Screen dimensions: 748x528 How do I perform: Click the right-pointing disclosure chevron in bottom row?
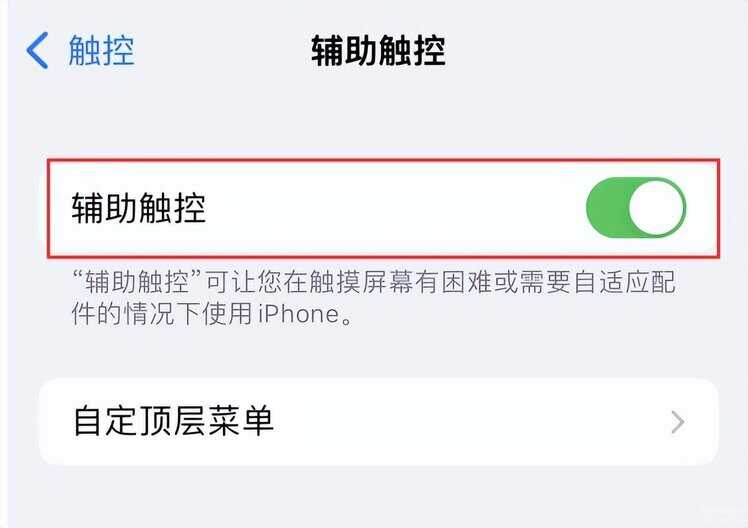point(677,422)
